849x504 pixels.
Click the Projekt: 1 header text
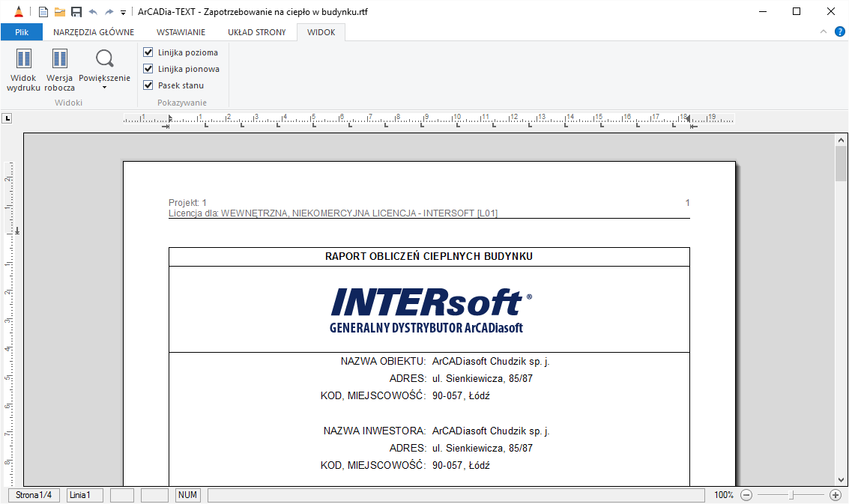click(187, 203)
